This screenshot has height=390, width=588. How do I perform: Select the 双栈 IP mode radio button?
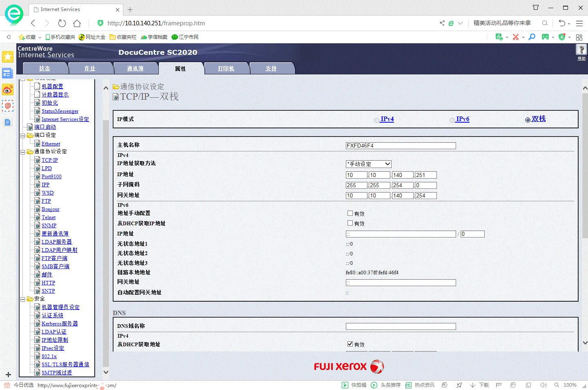(x=527, y=119)
